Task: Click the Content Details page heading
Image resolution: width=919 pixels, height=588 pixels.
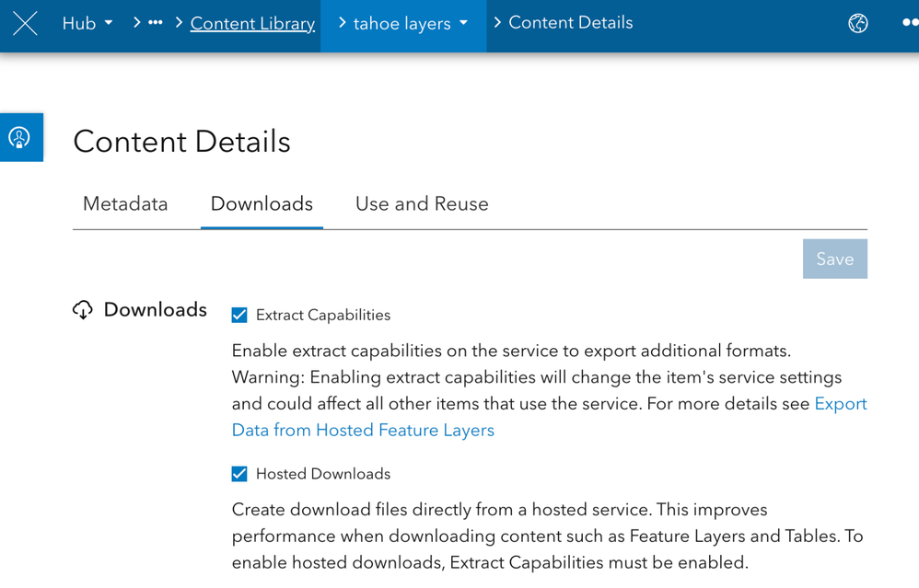Action: 181,142
